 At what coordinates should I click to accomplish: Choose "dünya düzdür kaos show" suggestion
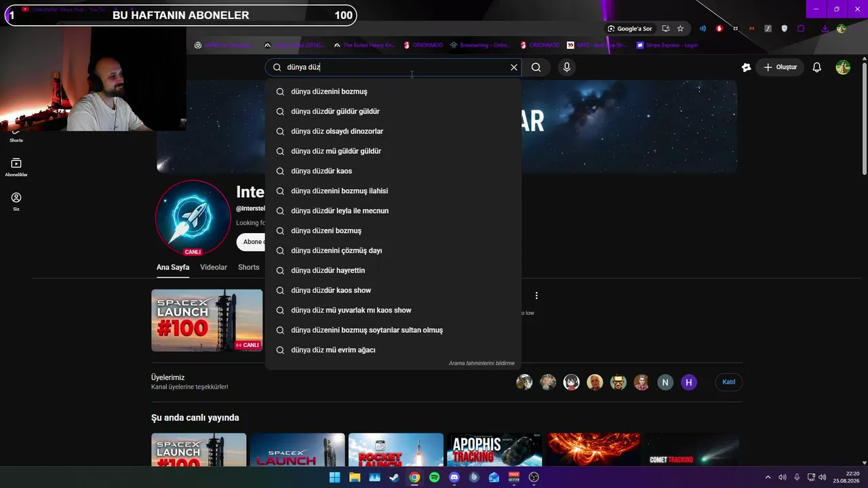point(393,290)
